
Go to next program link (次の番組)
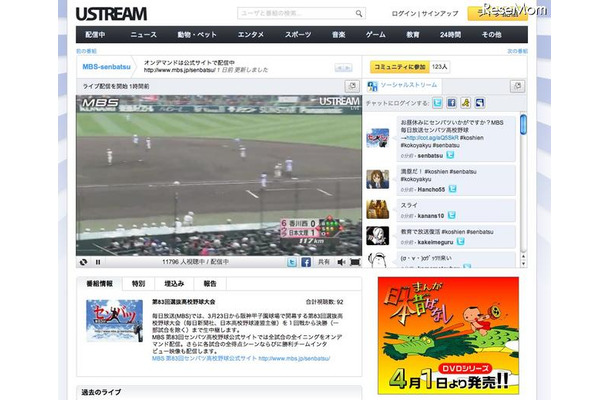click(x=517, y=51)
